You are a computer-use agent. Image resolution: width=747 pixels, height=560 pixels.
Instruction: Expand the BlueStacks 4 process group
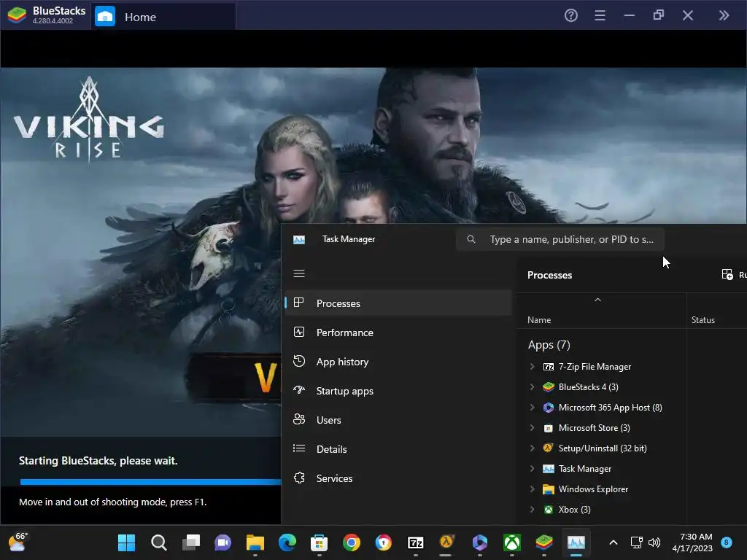point(532,387)
